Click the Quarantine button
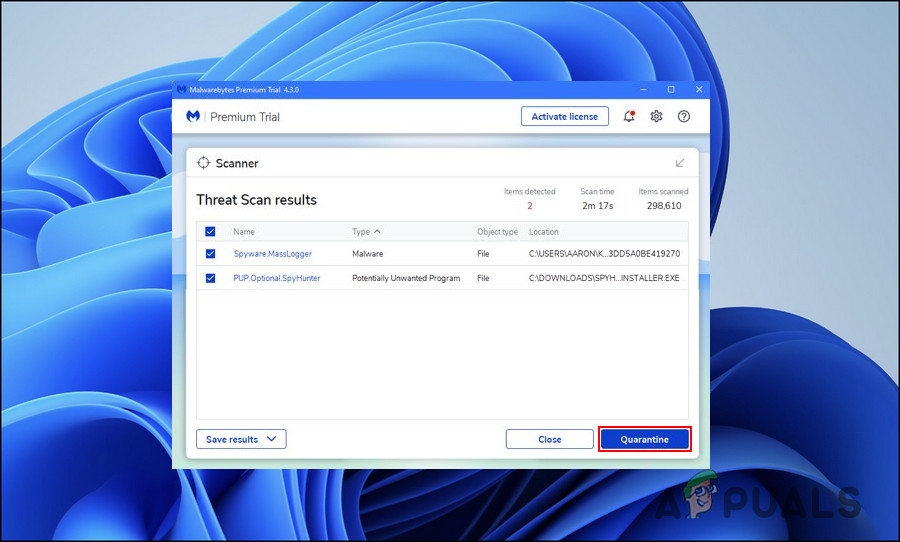This screenshot has width=900, height=542. click(645, 439)
